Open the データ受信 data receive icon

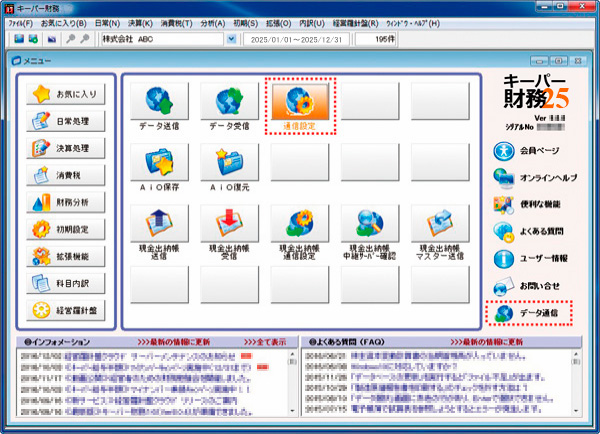point(229,101)
